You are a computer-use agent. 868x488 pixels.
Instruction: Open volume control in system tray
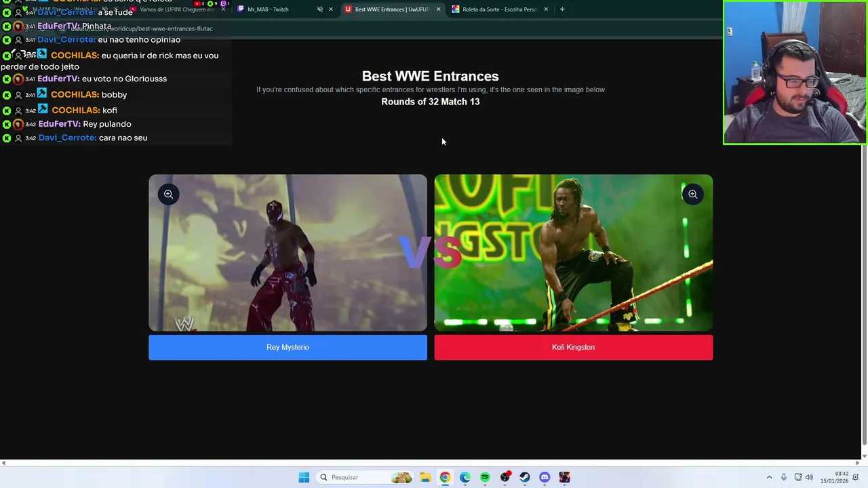click(809, 477)
